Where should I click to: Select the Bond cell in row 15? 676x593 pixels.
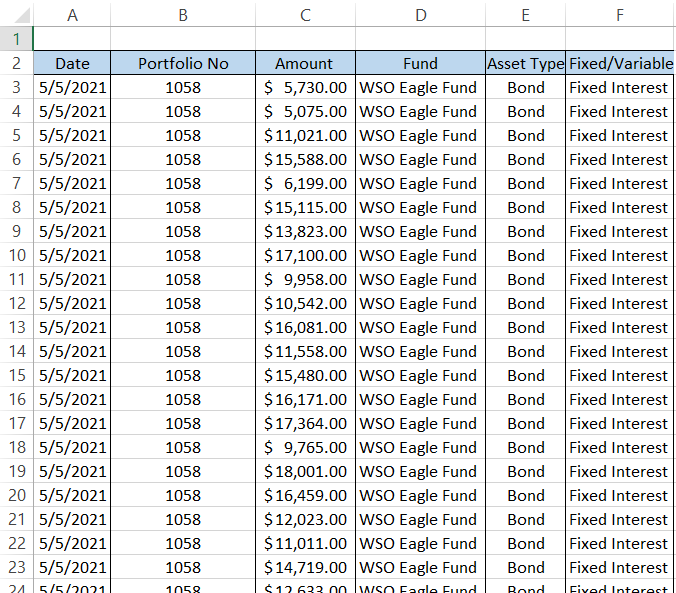(x=525, y=375)
